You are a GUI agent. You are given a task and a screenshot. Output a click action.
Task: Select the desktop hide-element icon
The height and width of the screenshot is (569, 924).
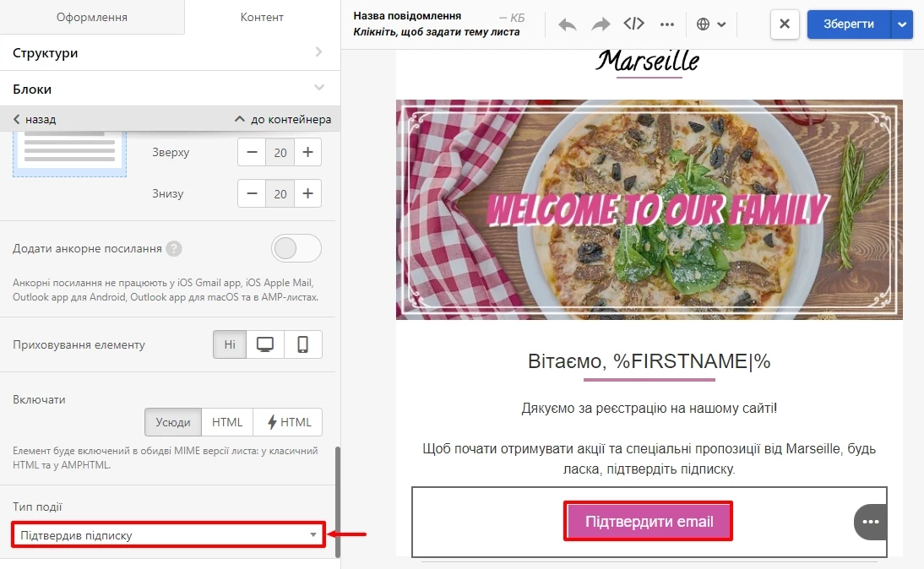(265, 344)
